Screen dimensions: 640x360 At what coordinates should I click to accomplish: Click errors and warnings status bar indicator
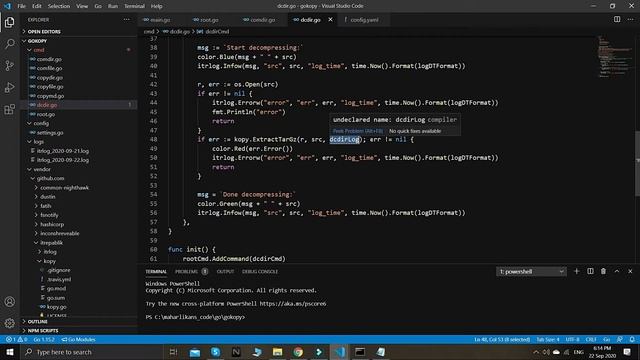16,339
